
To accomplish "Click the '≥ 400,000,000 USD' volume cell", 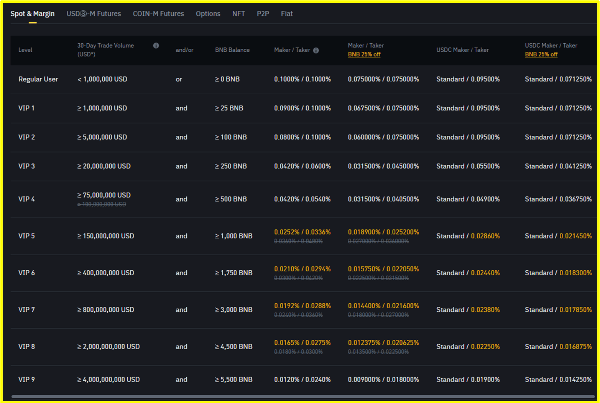I will (x=106, y=273).
